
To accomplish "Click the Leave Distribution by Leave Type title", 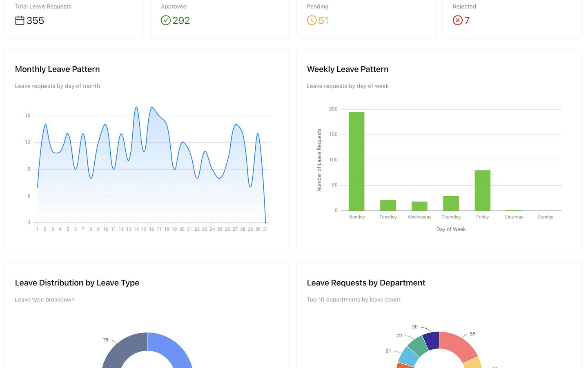I will tap(77, 283).
